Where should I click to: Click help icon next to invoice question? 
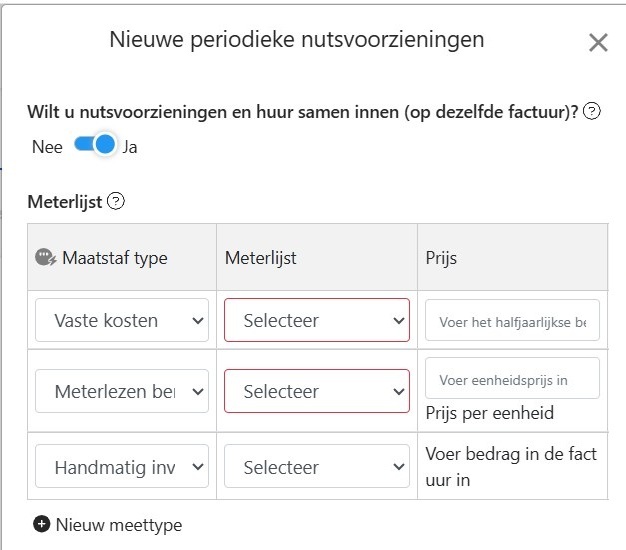click(592, 112)
